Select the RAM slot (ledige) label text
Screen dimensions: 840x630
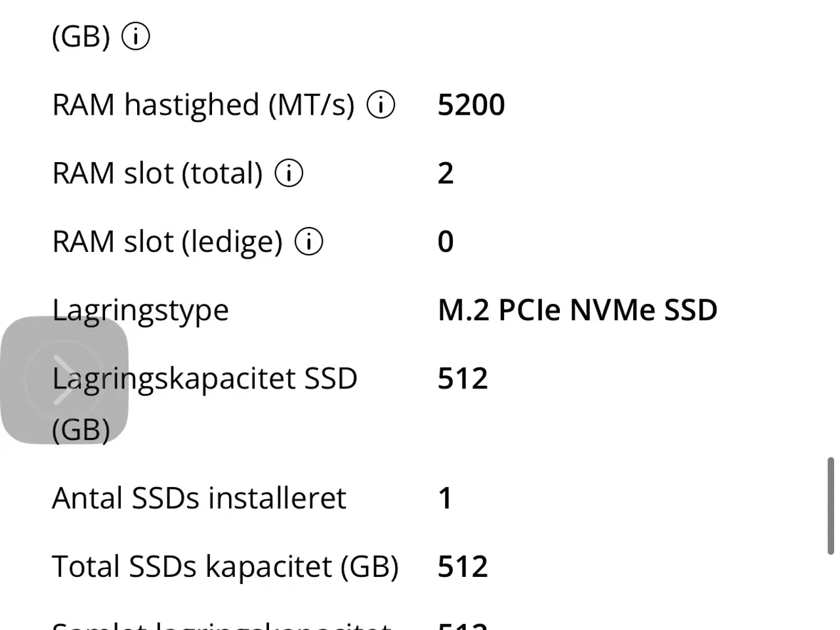tap(167, 241)
